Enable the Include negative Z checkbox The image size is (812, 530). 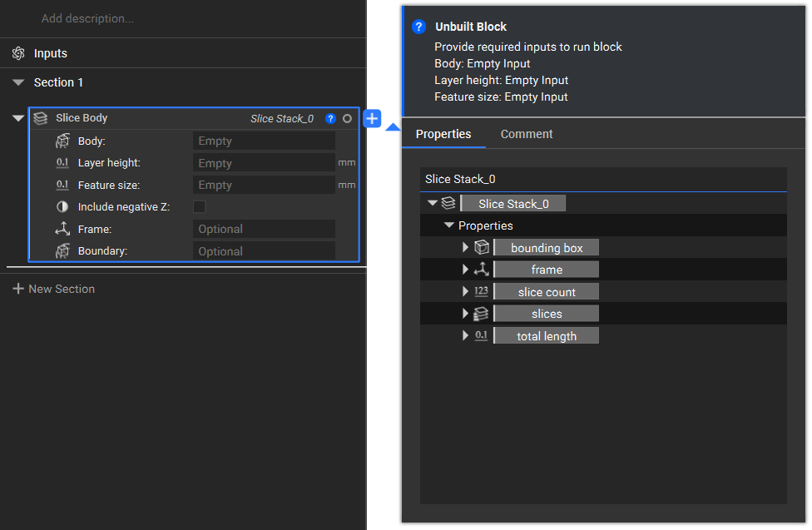[x=200, y=206]
